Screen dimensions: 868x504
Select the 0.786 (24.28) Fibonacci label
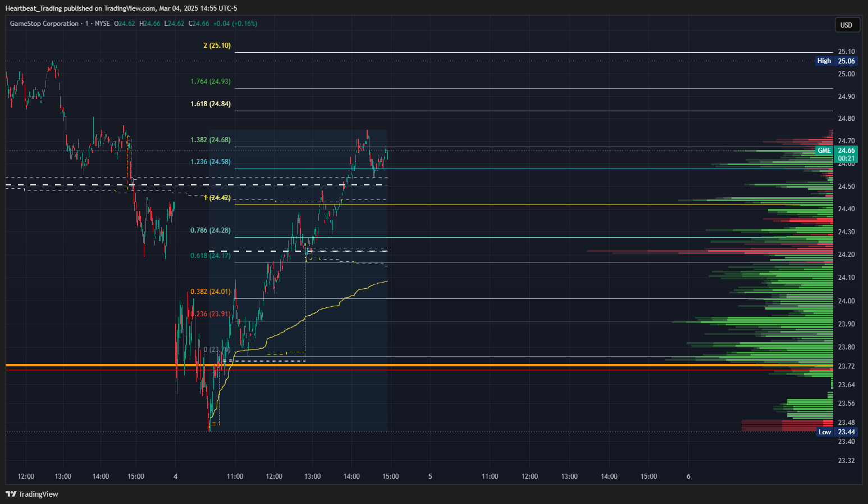click(x=211, y=230)
